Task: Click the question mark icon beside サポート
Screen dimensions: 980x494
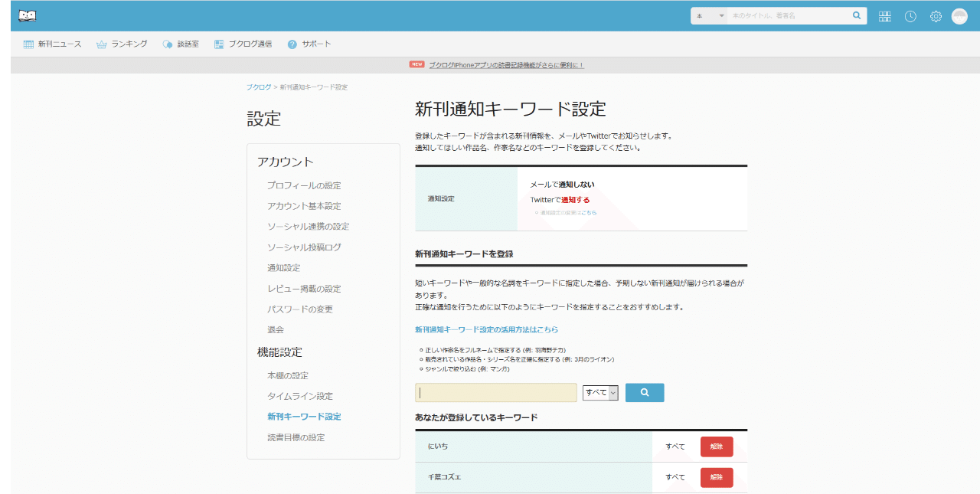Action: (x=291, y=44)
